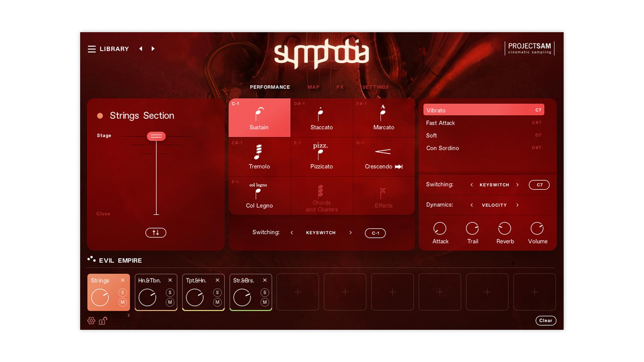
Task: Select the Con Sordino variation
Action: click(442, 148)
